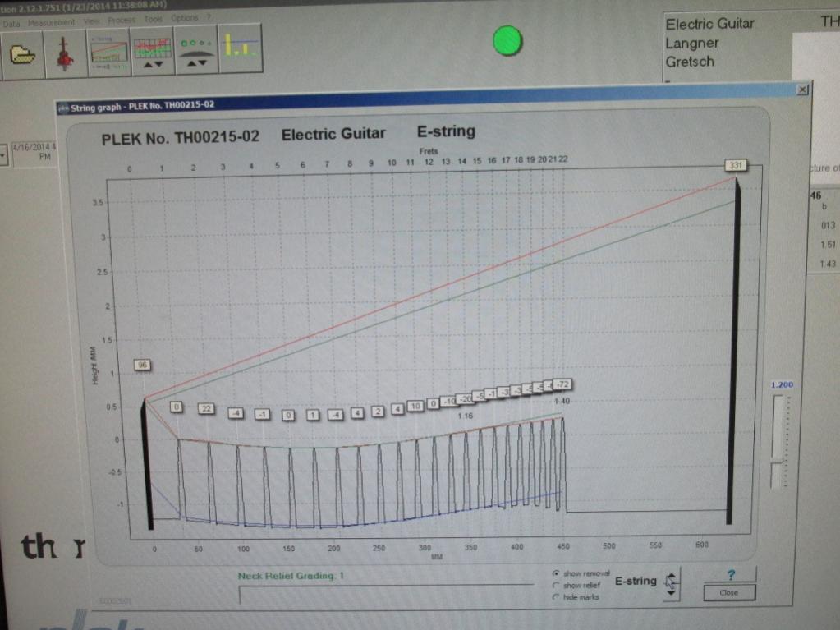
Task: Open the Process menu
Action: tap(122, 21)
